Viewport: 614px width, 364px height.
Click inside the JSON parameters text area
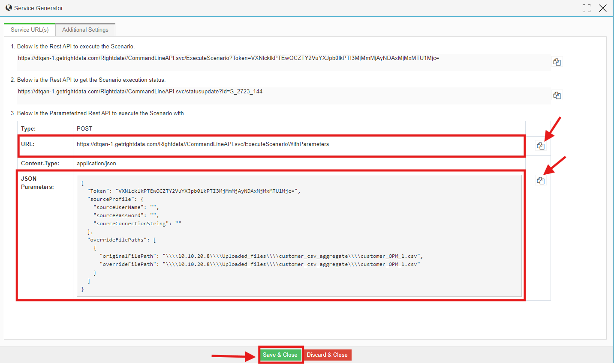[x=299, y=236]
